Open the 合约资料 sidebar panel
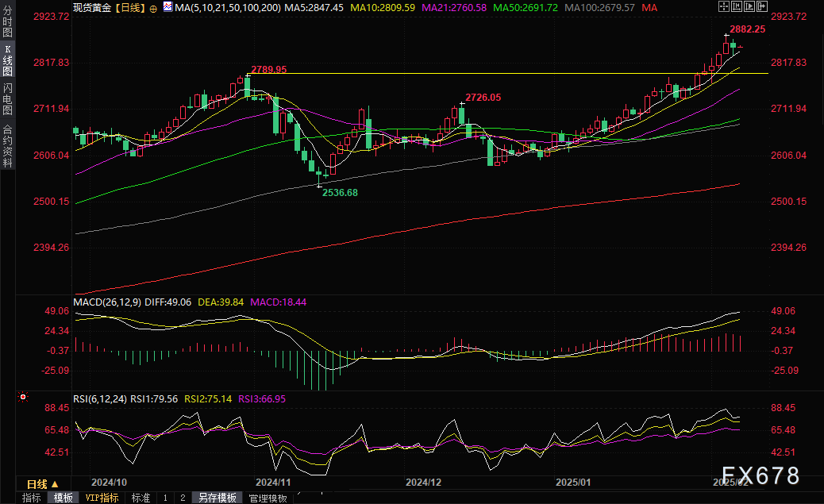This screenshot has height=504, width=824. click(8, 146)
